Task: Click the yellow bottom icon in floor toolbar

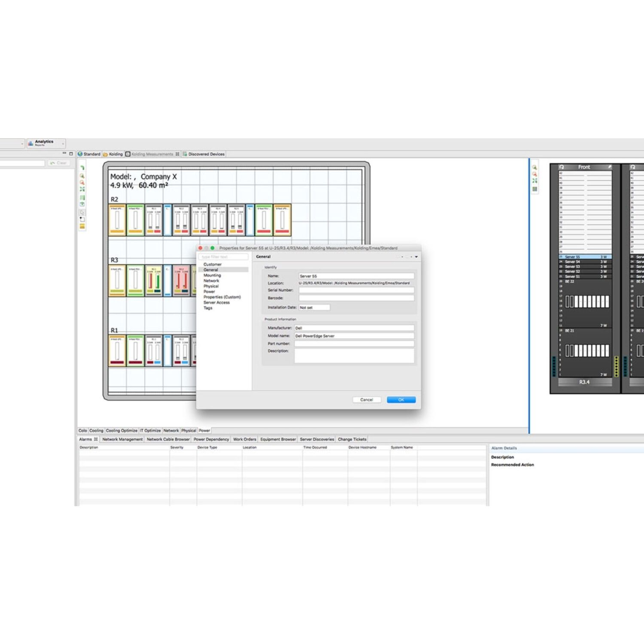Action: pos(82,226)
